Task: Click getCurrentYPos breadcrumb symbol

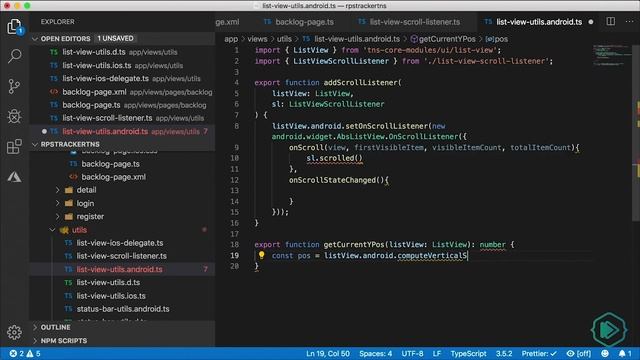Action: (x=443, y=39)
